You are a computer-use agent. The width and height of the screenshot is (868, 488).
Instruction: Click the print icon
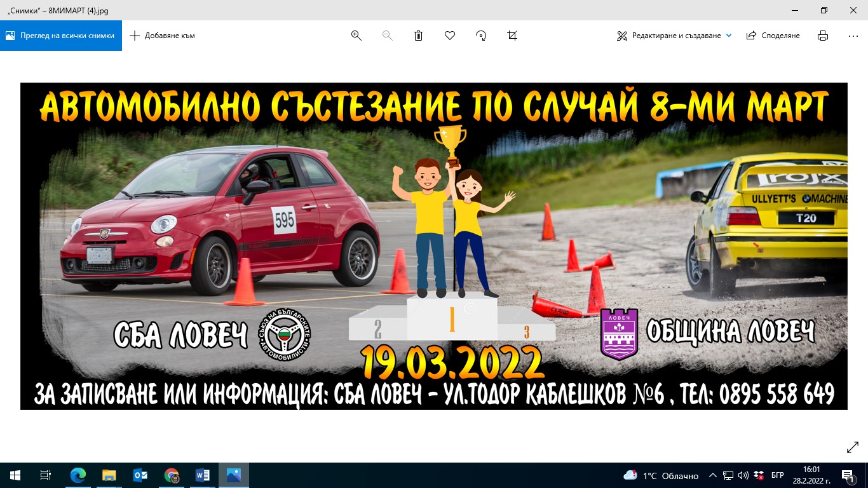(x=823, y=36)
